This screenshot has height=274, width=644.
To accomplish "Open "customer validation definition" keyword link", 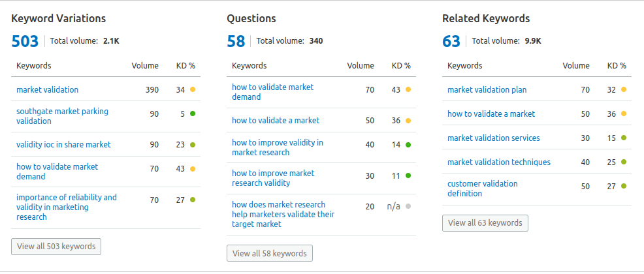I will coord(482,189).
